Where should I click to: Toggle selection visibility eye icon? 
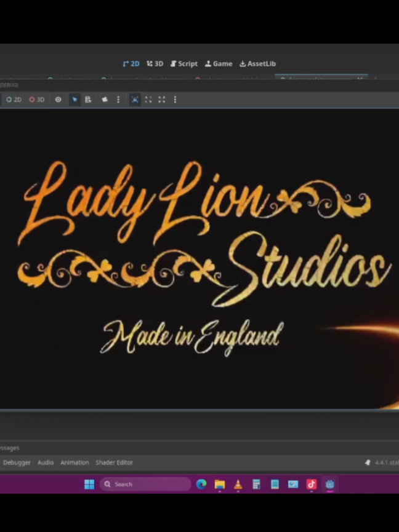58,100
